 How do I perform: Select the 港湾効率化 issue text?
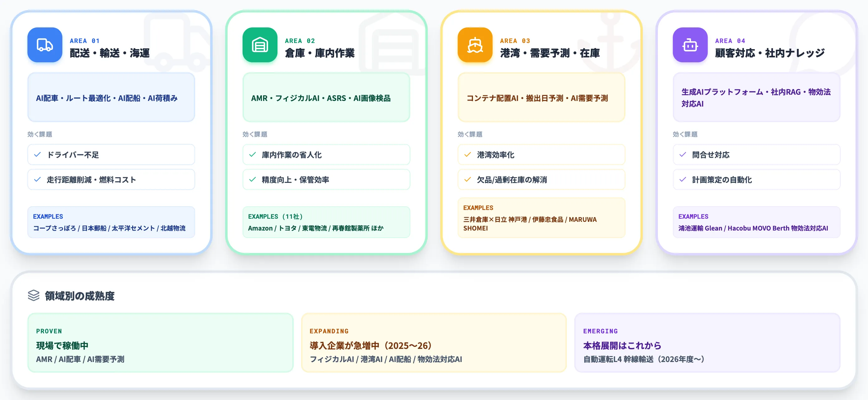tap(495, 155)
